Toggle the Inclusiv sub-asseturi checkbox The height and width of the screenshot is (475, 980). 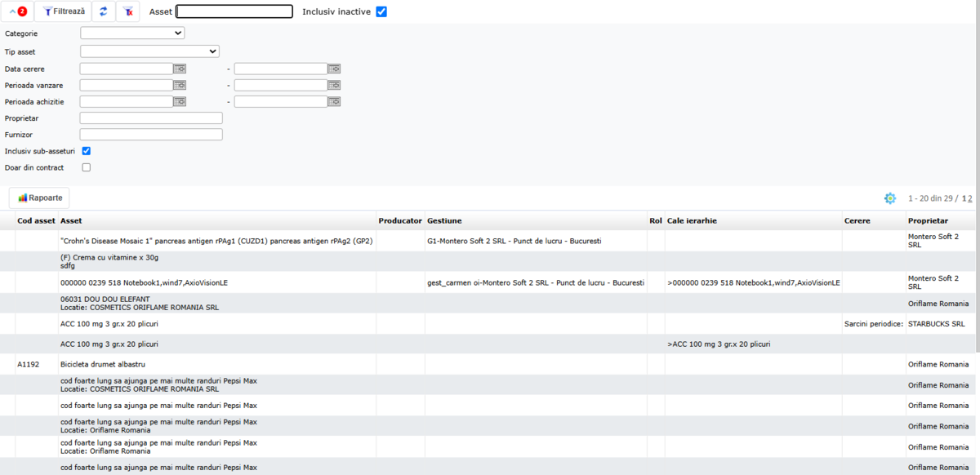point(87,151)
